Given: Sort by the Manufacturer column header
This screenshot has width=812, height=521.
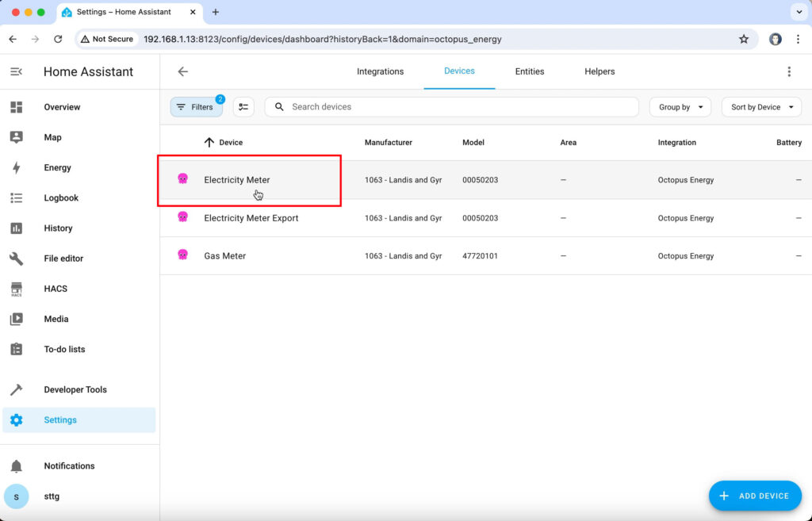Looking at the screenshot, I should [389, 143].
